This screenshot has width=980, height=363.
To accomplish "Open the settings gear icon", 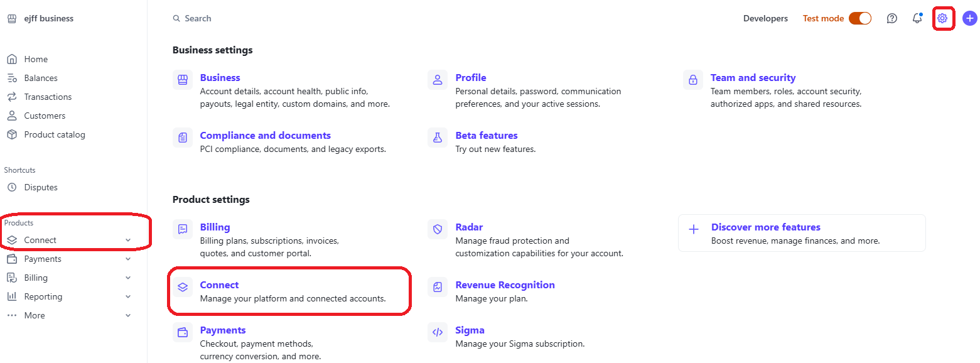I will [942, 18].
